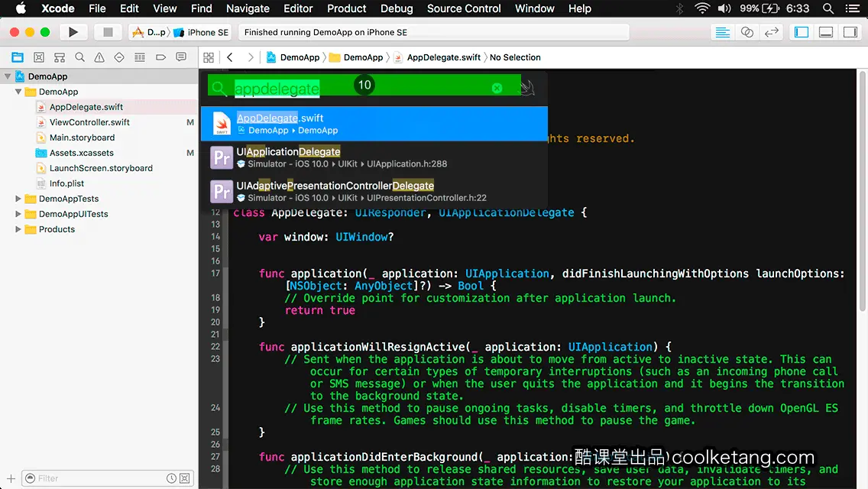This screenshot has width=868, height=489.
Task: Clear the Open Quickly search text
Action: [x=497, y=88]
